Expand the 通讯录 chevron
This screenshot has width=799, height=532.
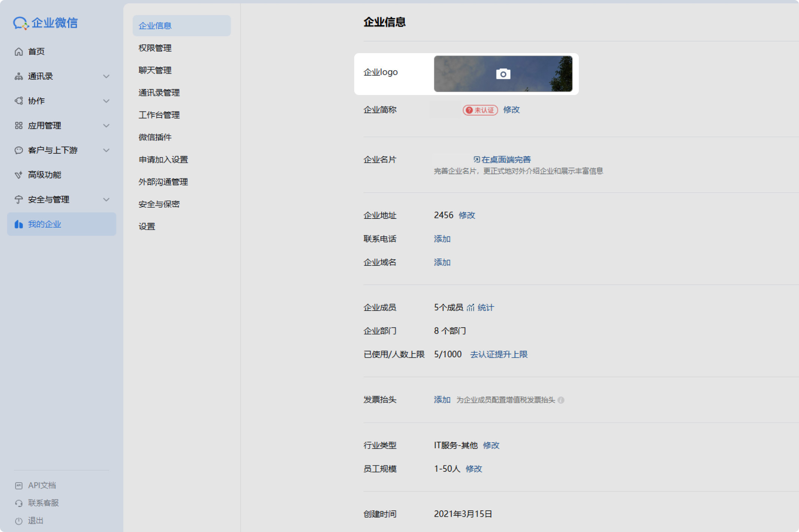(x=106, y=76)
